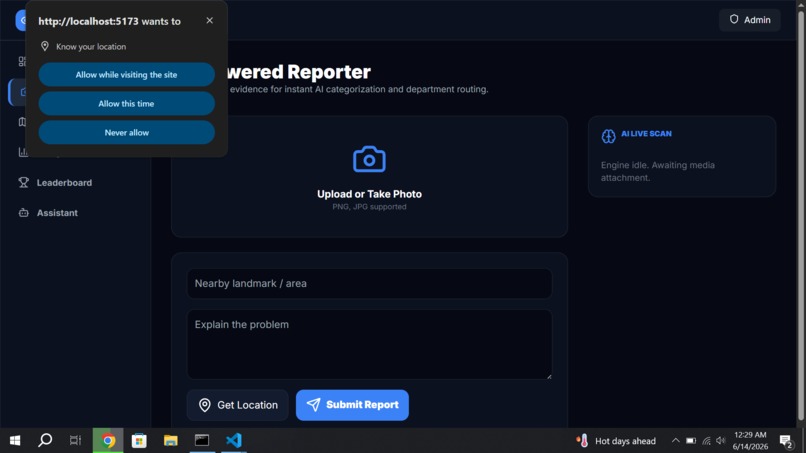Open the taskbar clock and date
The height and width of the screenshot is (453, 806).
[x=750, y=441]
